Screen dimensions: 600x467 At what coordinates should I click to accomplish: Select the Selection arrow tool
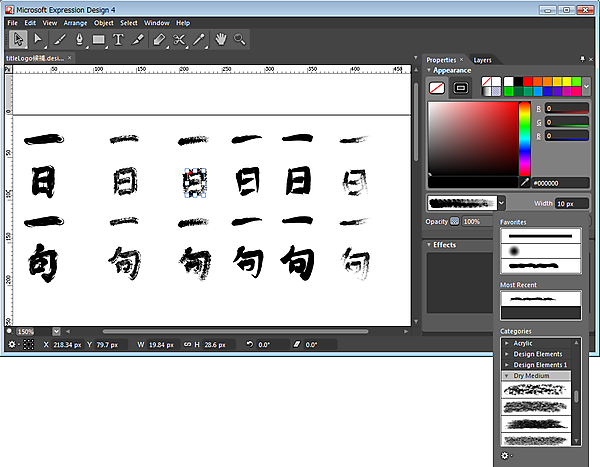[18, 39]
